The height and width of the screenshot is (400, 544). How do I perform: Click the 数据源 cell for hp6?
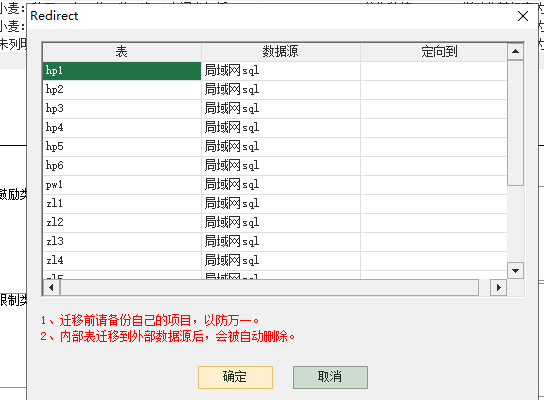click(x=280, y=165)
